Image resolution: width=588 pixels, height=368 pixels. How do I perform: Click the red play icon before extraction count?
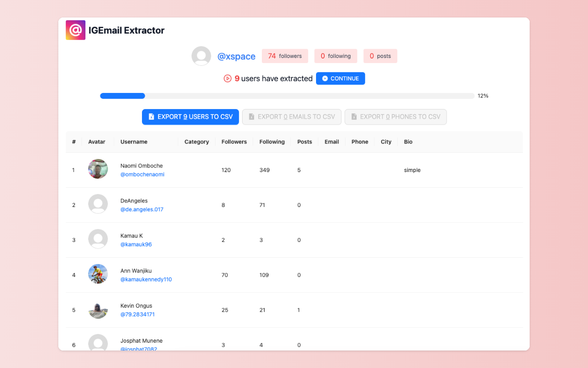pos(227,78)
